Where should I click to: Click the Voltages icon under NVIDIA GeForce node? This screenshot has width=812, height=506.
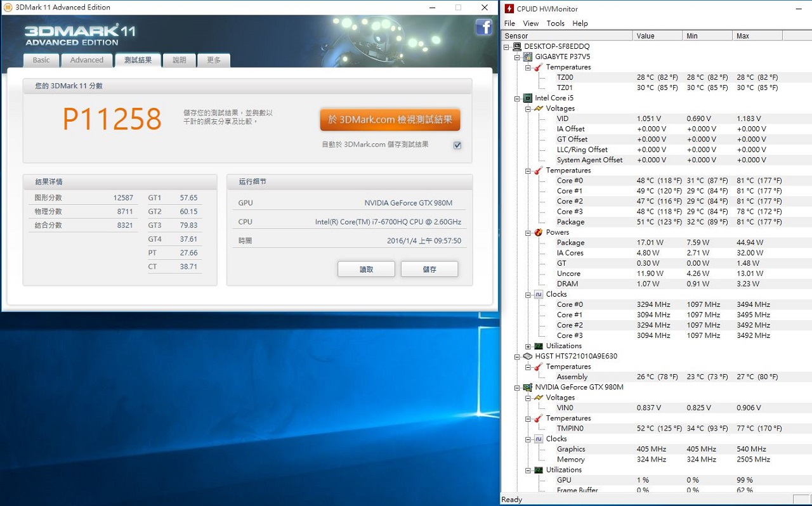(538, 398)
